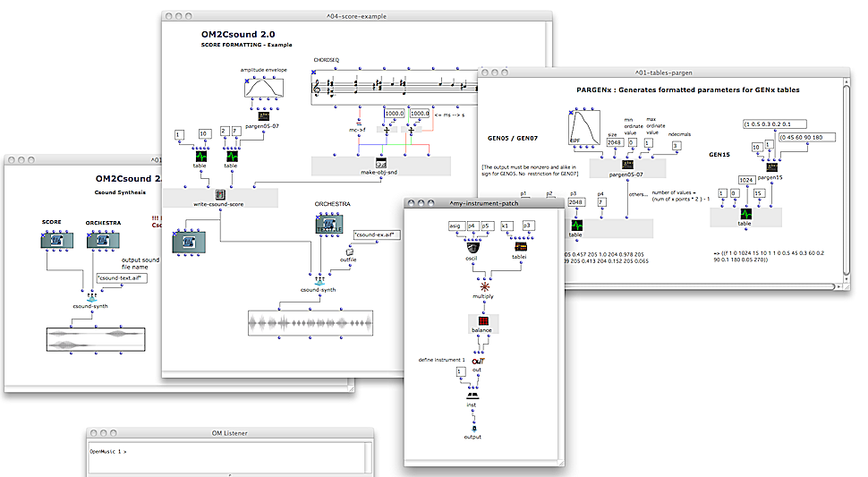Click the tablei module icon
Screen dimensions: 868x477
click(x=520, y=245)
